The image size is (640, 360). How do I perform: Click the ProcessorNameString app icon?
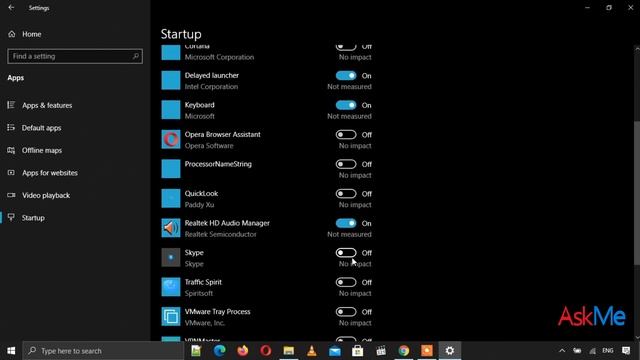[x=171, y=169]
